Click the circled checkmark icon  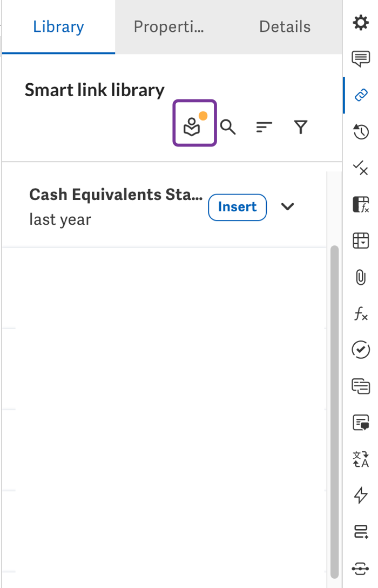coord(360,350)
